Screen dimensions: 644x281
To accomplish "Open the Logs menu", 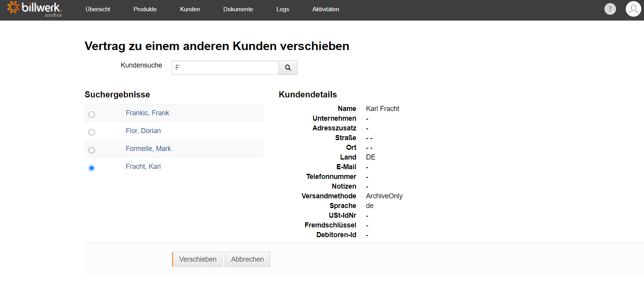I will (x=283, y=9).
